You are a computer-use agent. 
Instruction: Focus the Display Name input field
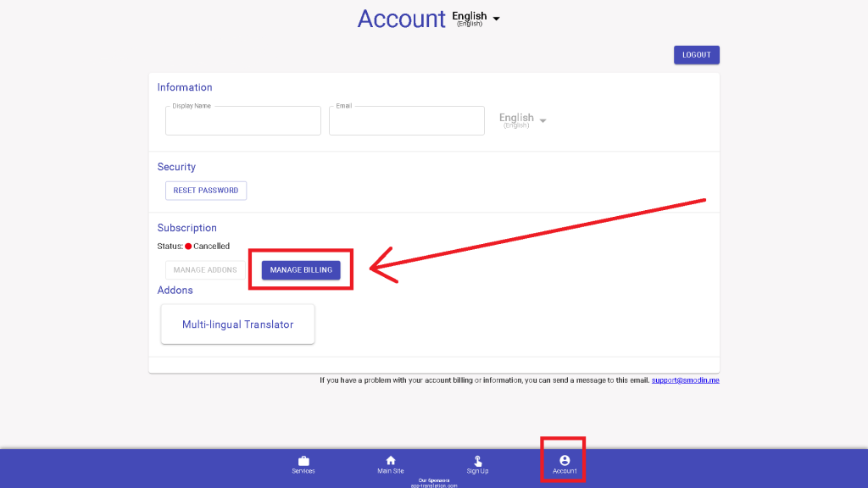(x=242, y=122)
